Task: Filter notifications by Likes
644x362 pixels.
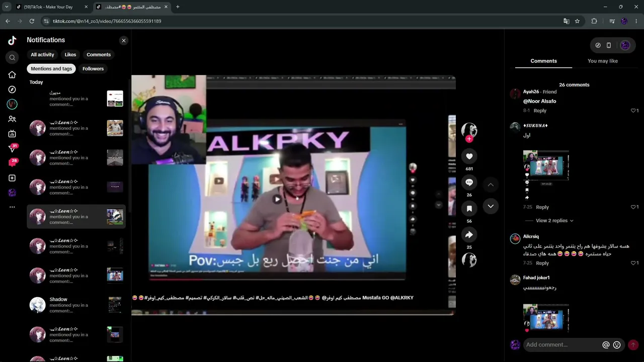Action: [70, 55]
